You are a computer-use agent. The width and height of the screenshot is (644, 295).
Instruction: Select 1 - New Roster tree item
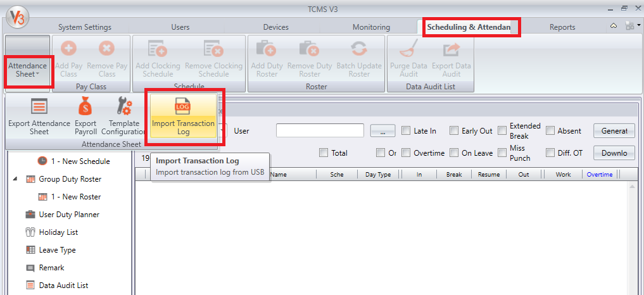(70, 197)
